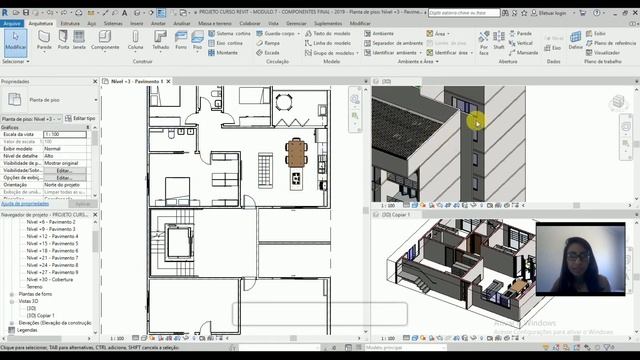Viewport: 640px width, 360px height.
Task: Click Editar tipo button
Action: tap(80, 118)
